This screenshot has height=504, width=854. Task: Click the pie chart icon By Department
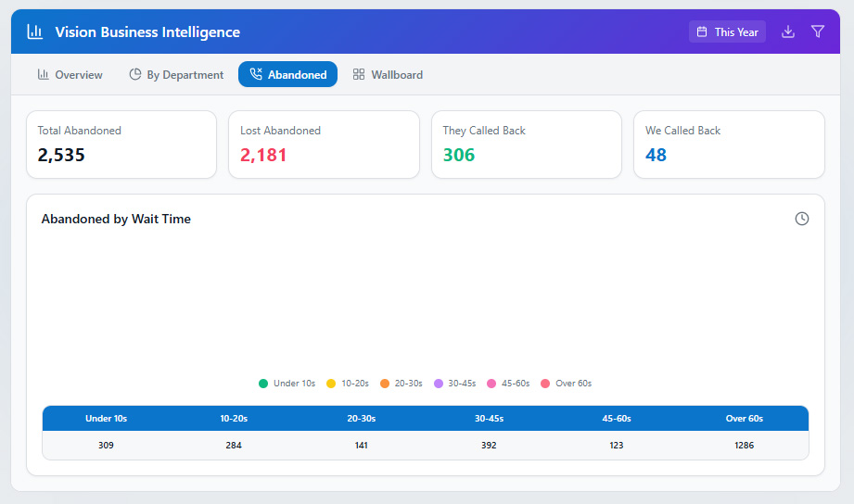tap(135, 74)
